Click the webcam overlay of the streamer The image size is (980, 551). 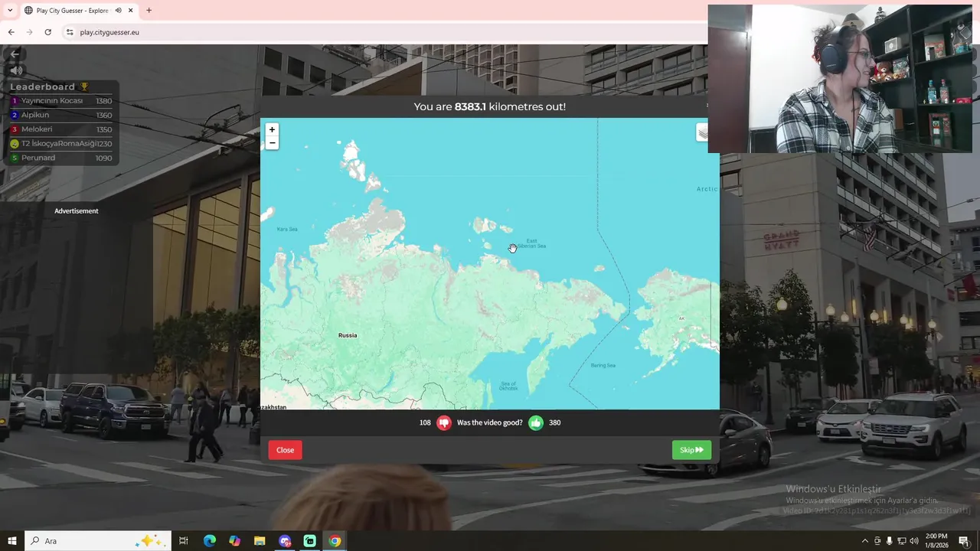coord(840,79)
